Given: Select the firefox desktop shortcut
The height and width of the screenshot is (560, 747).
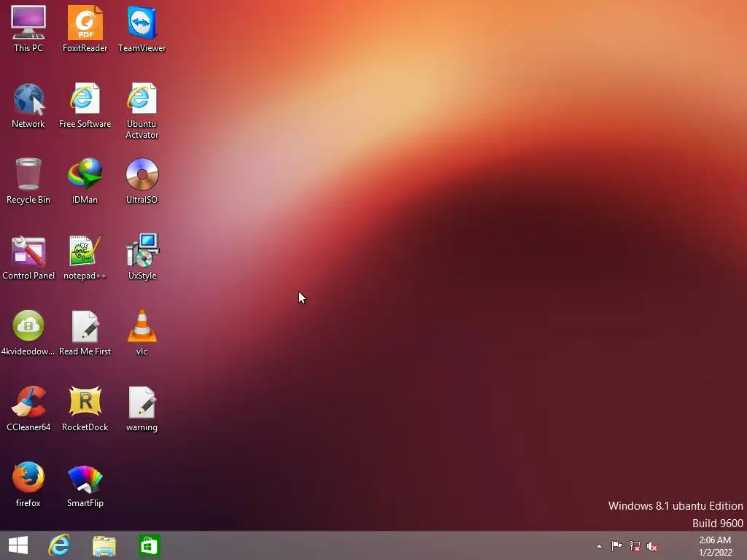Looking at the screenshot, I should point(28,484).
